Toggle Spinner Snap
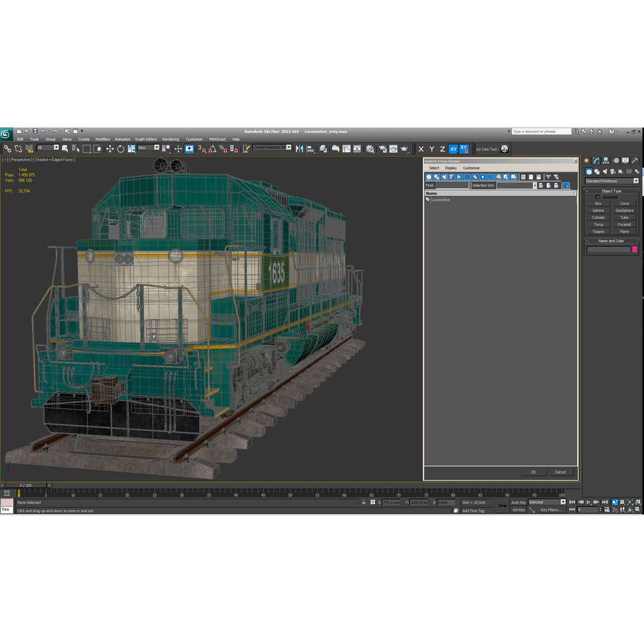644x644 pixels. coord(234,148)
